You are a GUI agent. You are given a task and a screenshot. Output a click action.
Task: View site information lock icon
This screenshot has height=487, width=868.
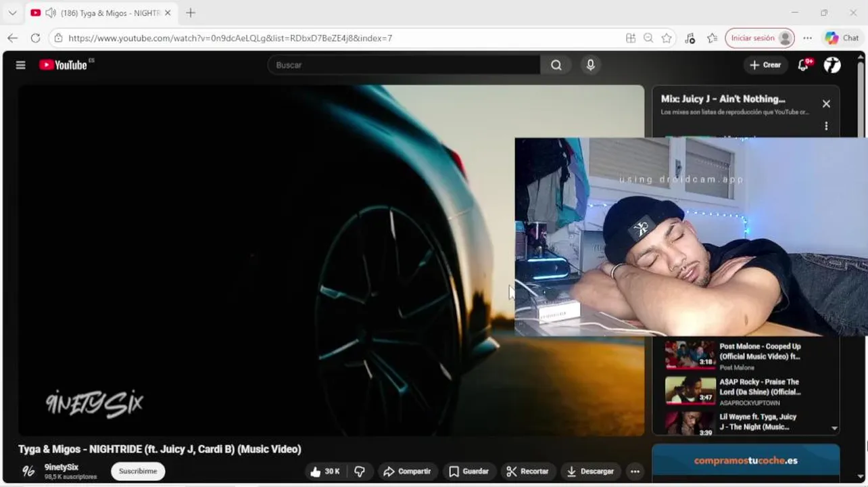pyautogui.click(x=59, y=38)
